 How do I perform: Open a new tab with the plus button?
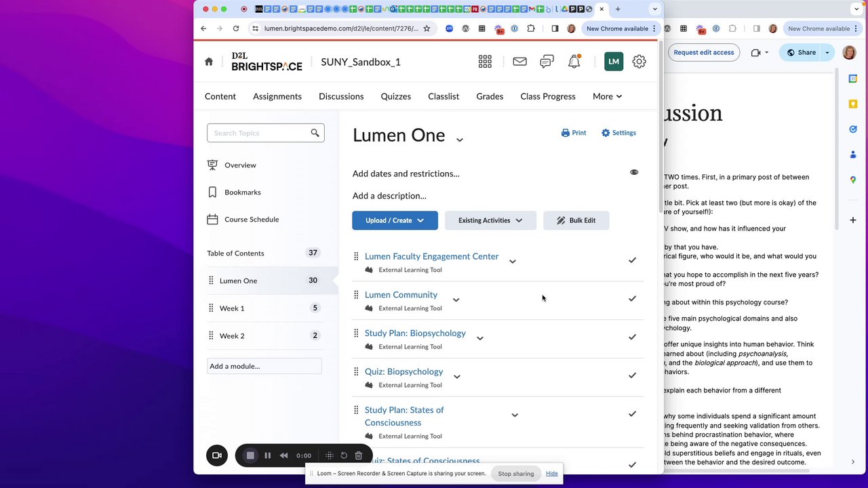tap(618, 9)
